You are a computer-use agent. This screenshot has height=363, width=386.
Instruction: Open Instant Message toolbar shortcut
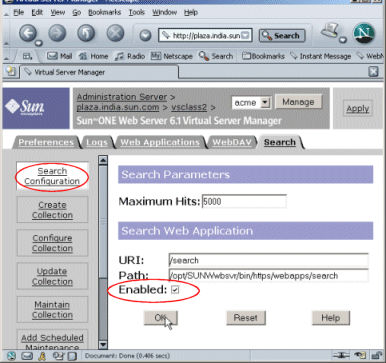(320, 56)
